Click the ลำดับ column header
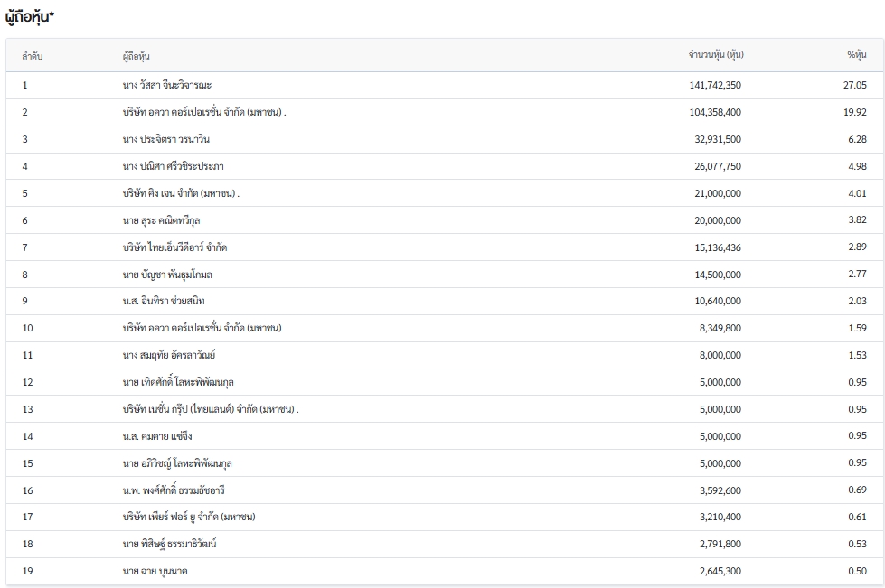885x588 pixels. pos(33,56)
